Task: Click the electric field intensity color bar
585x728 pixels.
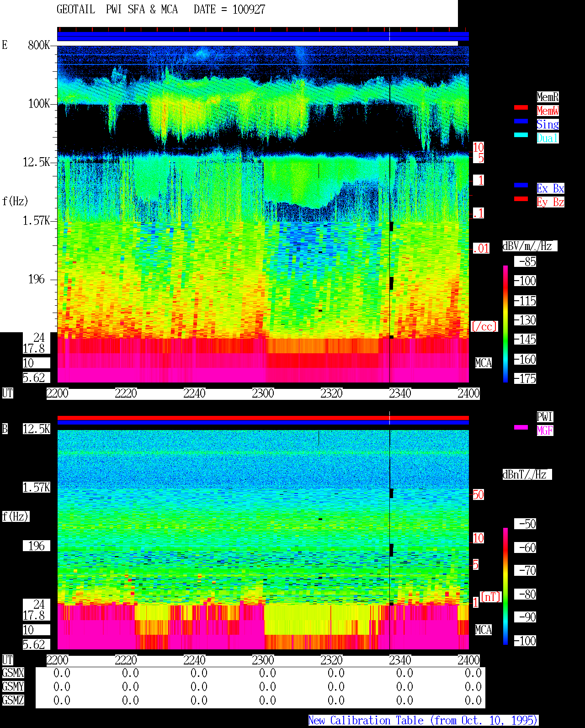Action: [505, 324]
